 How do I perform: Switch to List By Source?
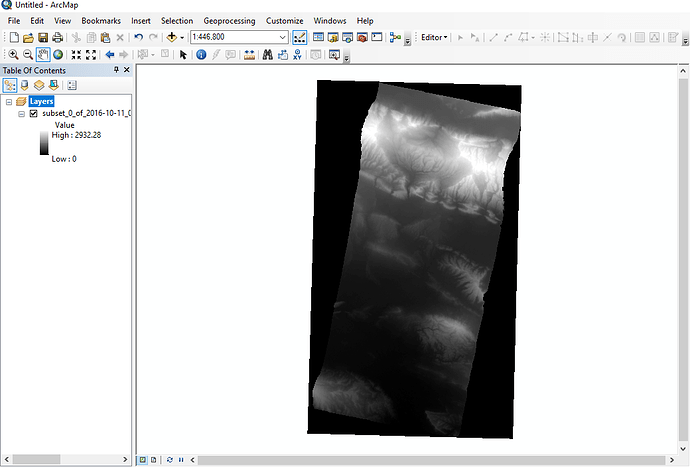click(25, 85)
